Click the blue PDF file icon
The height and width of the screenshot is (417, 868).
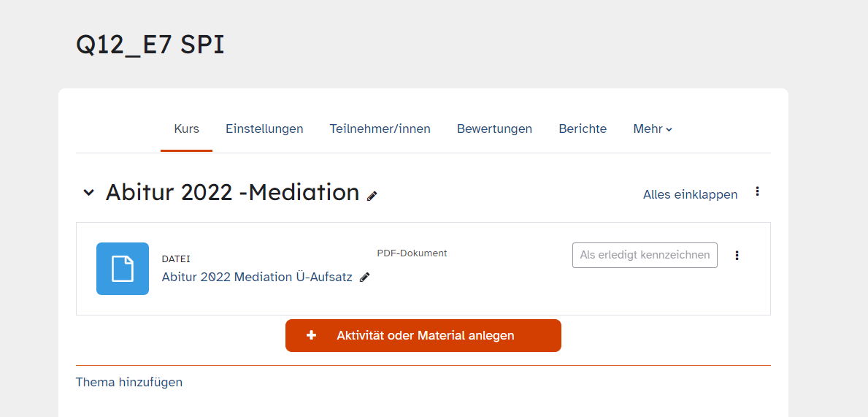pos(123,269)
